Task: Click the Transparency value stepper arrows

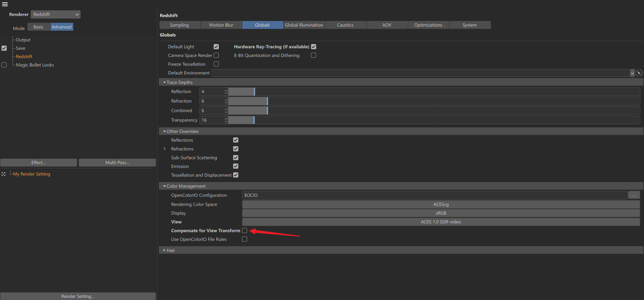Action: [226, 120]
